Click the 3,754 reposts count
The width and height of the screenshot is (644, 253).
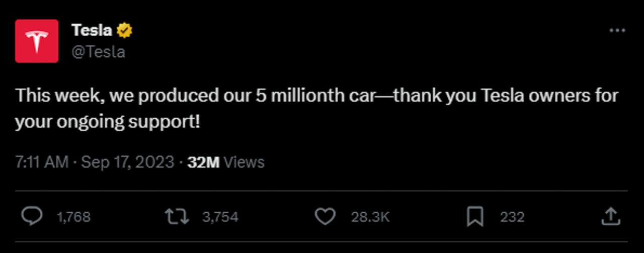pyautogui.click(x=220, y=217)
